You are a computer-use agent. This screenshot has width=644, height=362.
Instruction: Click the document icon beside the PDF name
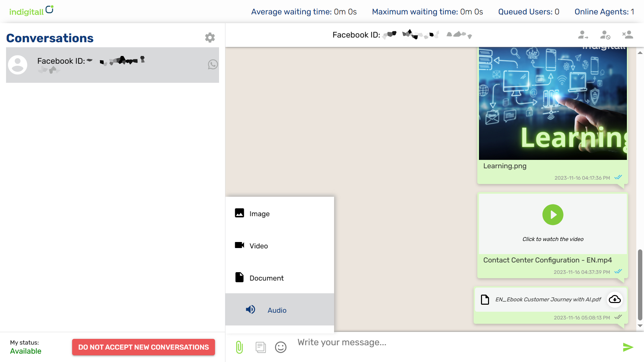tap(485, 299)
